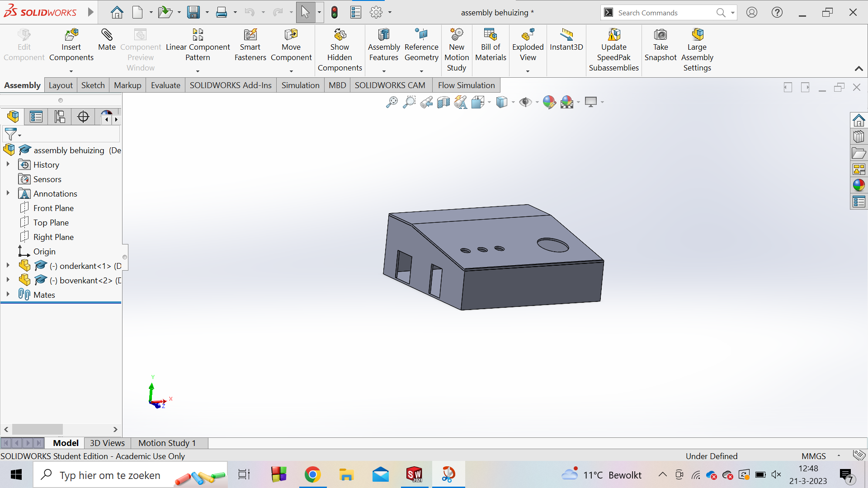
Task: Open the Motion Study 1 tab
Action: (167, 443)
